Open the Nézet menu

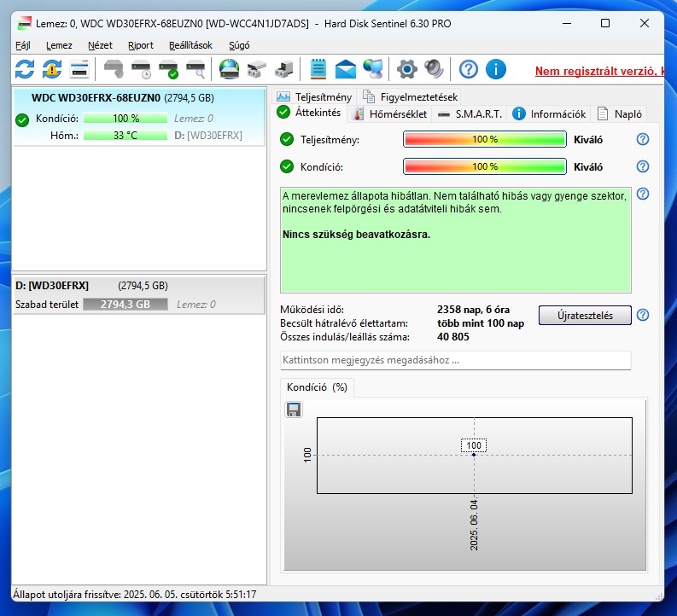point(100,45)
